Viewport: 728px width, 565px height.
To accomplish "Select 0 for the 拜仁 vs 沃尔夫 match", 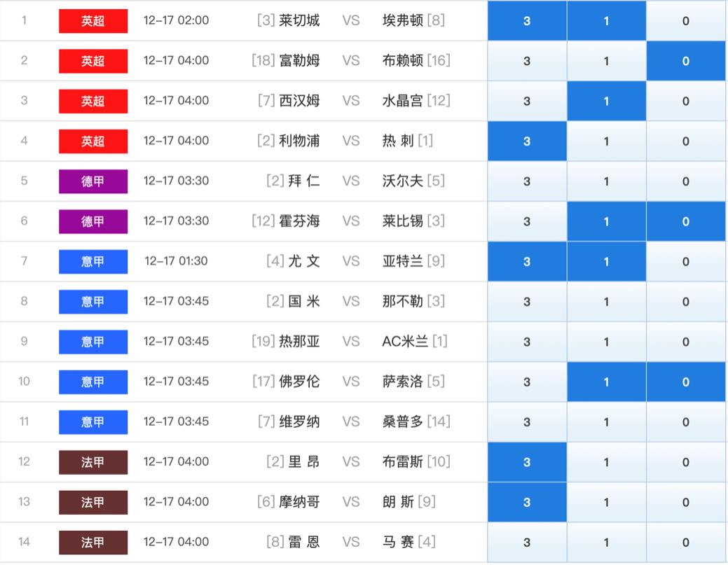I will (x=686, y=181).
